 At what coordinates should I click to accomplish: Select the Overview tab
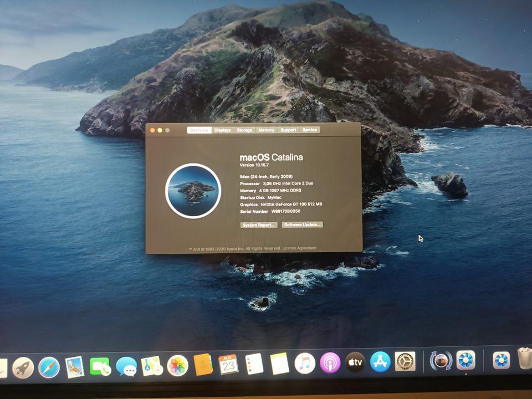pos(199,130)
